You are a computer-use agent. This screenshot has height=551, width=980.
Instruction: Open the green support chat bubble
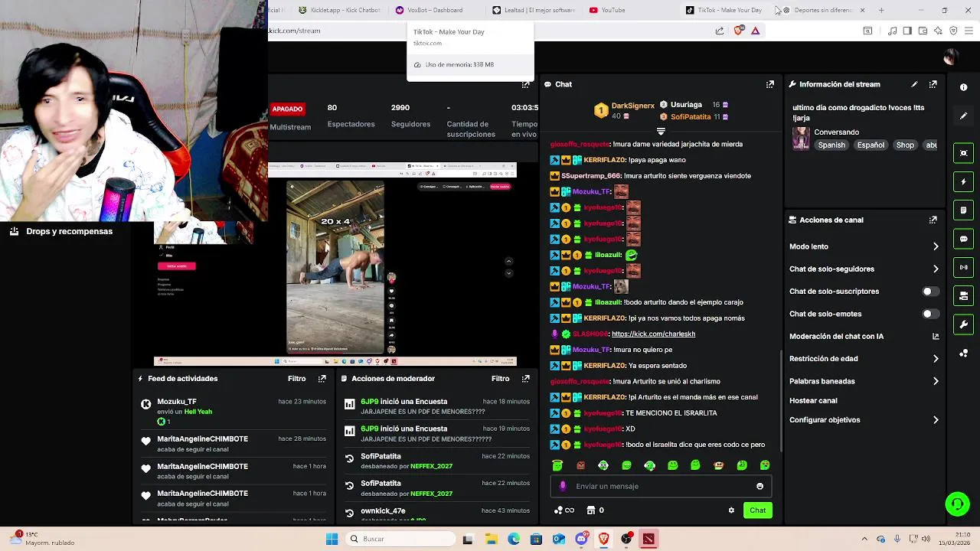click(957, 504)
